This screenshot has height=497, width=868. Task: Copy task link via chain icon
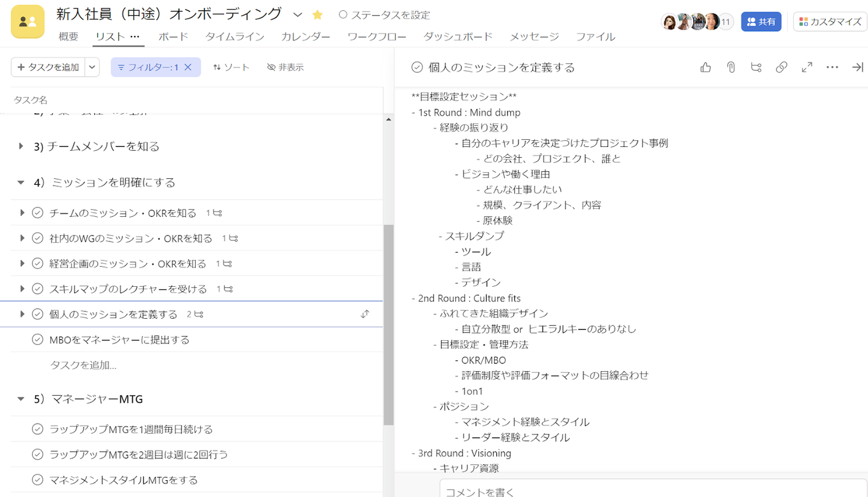pos(781,67)
